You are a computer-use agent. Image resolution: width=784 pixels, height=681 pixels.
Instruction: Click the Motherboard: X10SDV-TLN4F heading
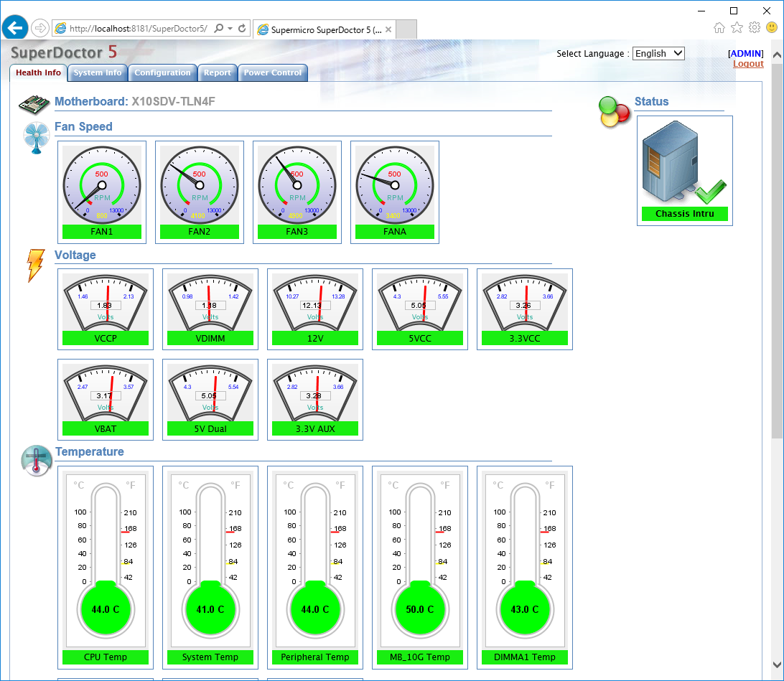click(135, 101)
